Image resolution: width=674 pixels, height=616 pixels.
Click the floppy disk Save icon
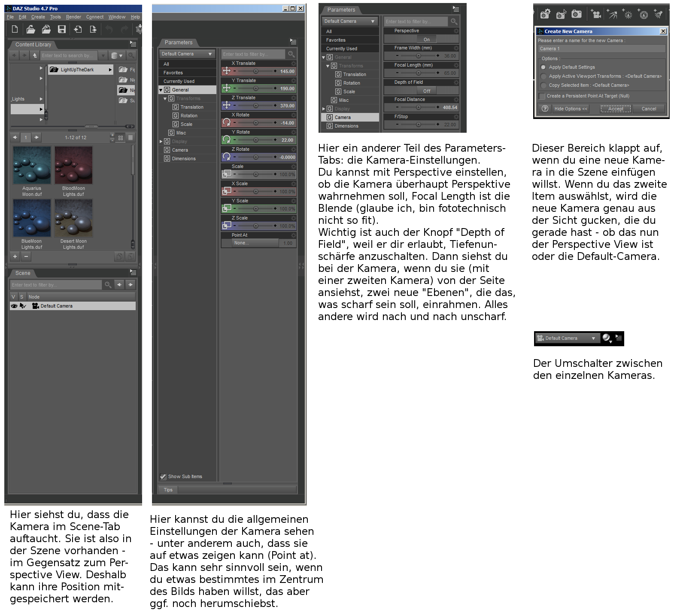[62, 29]
